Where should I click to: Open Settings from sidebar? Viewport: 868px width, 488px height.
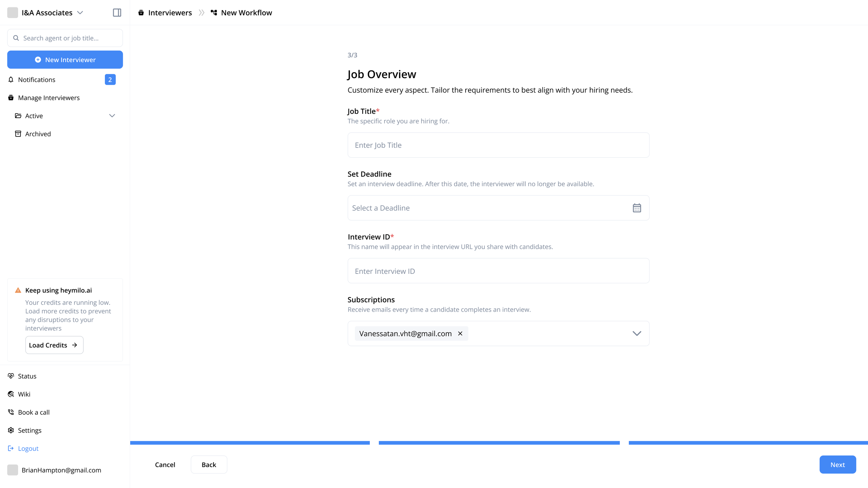30,430
